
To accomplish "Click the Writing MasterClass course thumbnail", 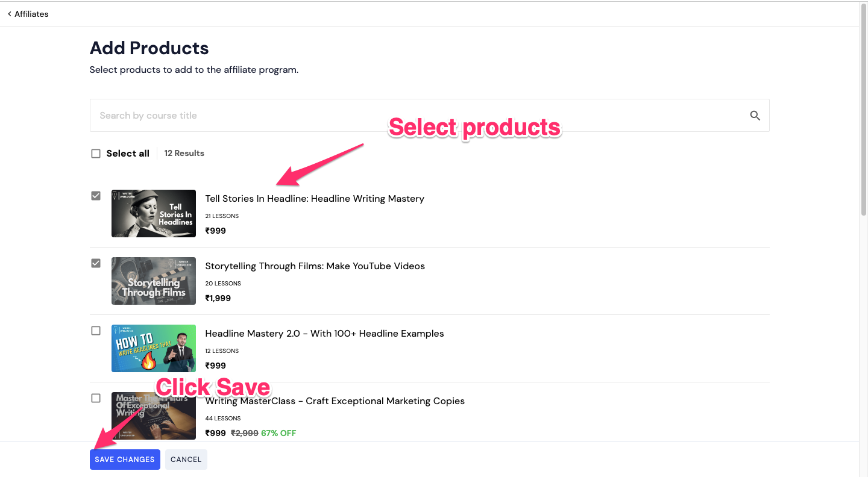I will point(154,416).
